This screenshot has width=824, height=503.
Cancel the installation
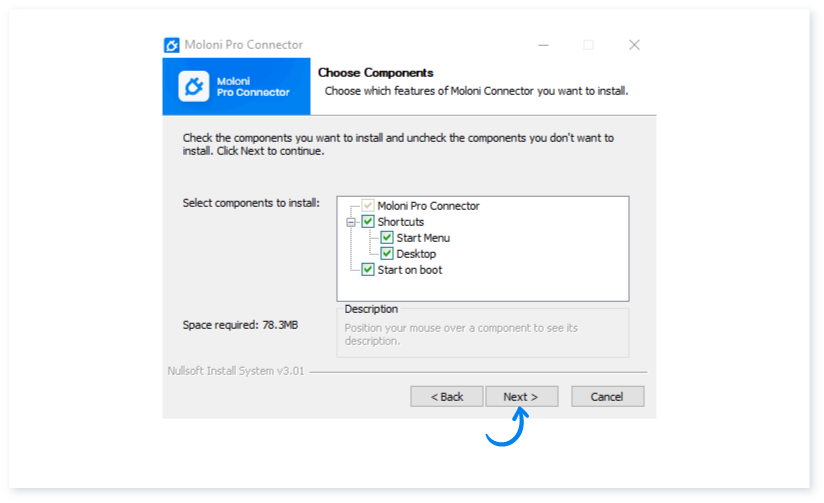point(607,397)
